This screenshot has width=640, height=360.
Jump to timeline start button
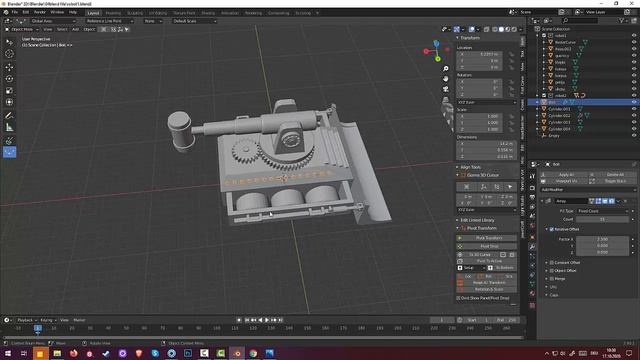coord(247,320)
